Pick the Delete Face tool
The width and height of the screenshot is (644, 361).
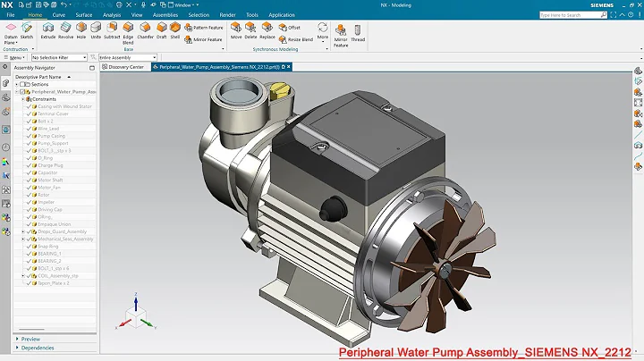[250, 30]
